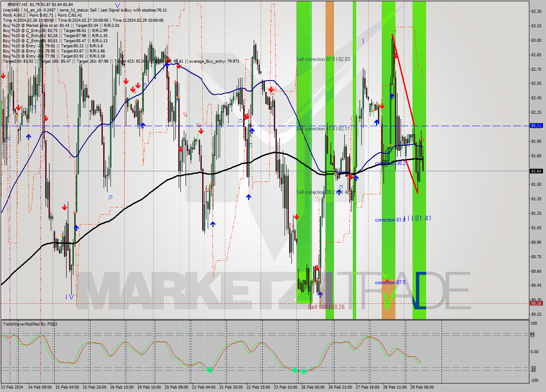Click the '16 Feb 15:00' time label

point(122,387)
